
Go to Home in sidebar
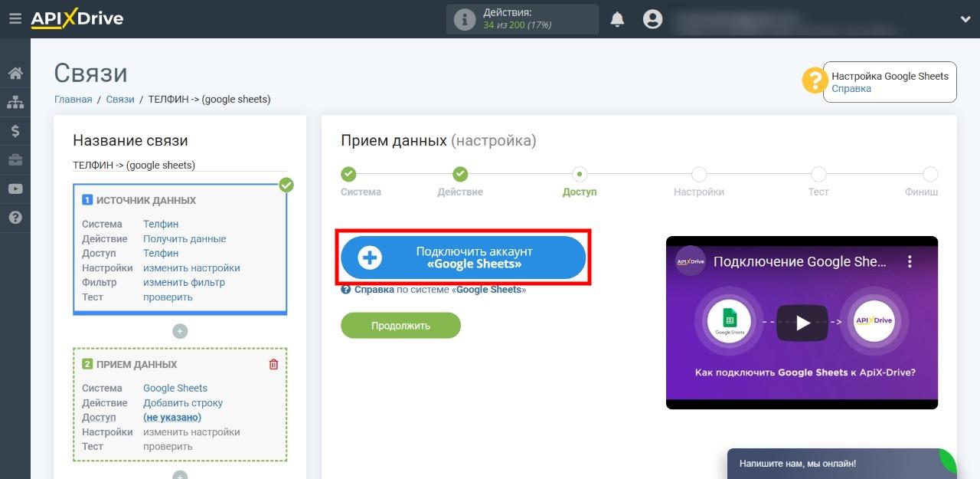click(15, 74)
